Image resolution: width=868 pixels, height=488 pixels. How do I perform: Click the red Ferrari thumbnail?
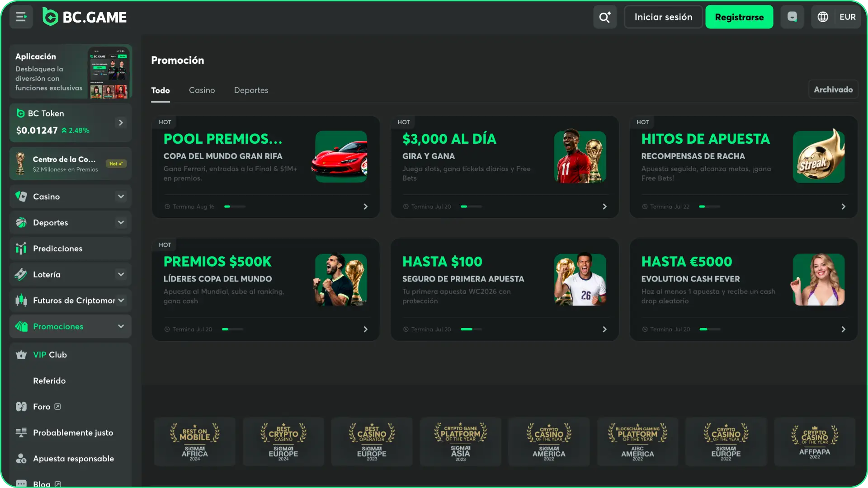[x=340, y=156]
